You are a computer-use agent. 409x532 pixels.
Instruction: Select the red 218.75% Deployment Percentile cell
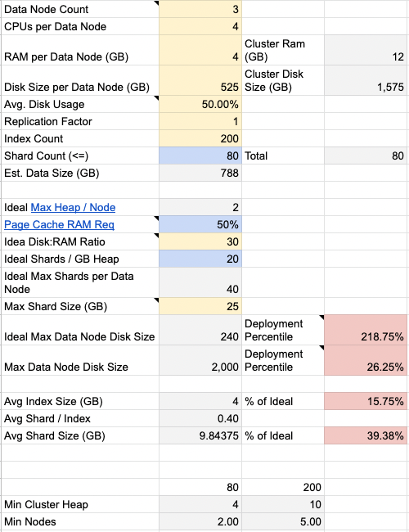[366, 330]
